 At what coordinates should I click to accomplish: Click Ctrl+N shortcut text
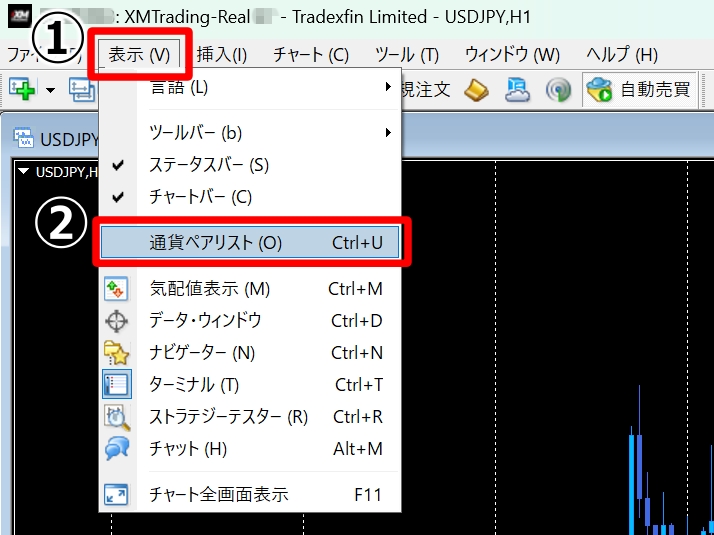point(357,353)
